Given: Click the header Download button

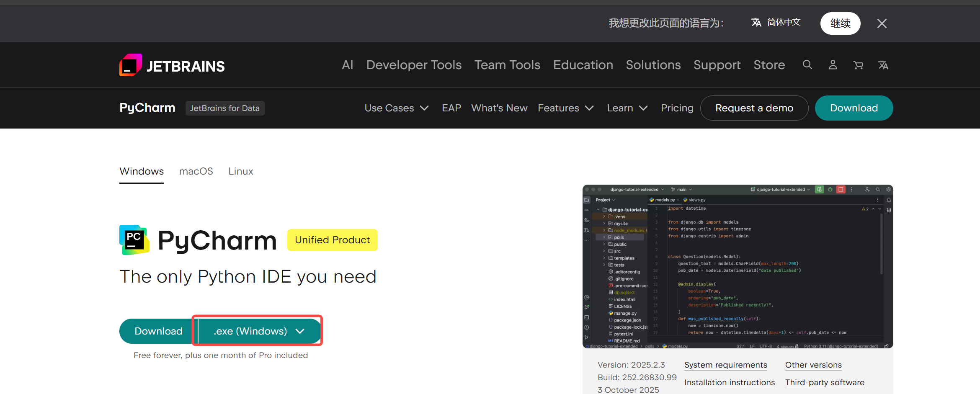Looking at the screenshot, I should tap(854, 108).
